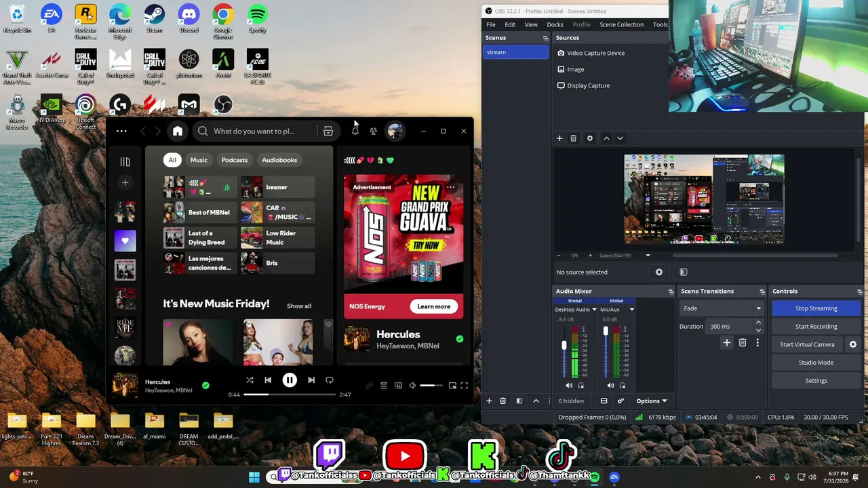Viewport: 868px width, 488px height.
Task: Toggle Desktop Audio monitoring headphone icon
Action: click(581, 386)
